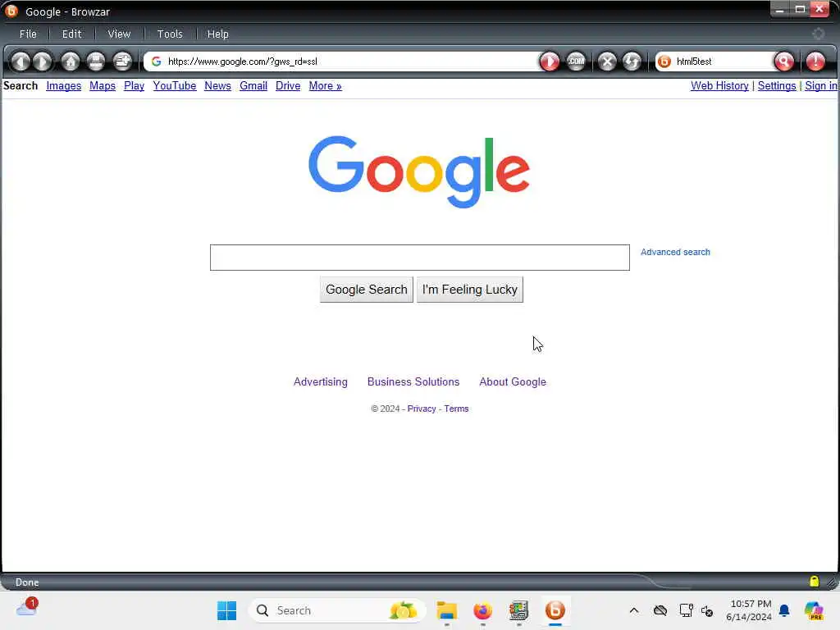
Task: Click the Search label in Google top bar
Action: [x=21, y=85]
